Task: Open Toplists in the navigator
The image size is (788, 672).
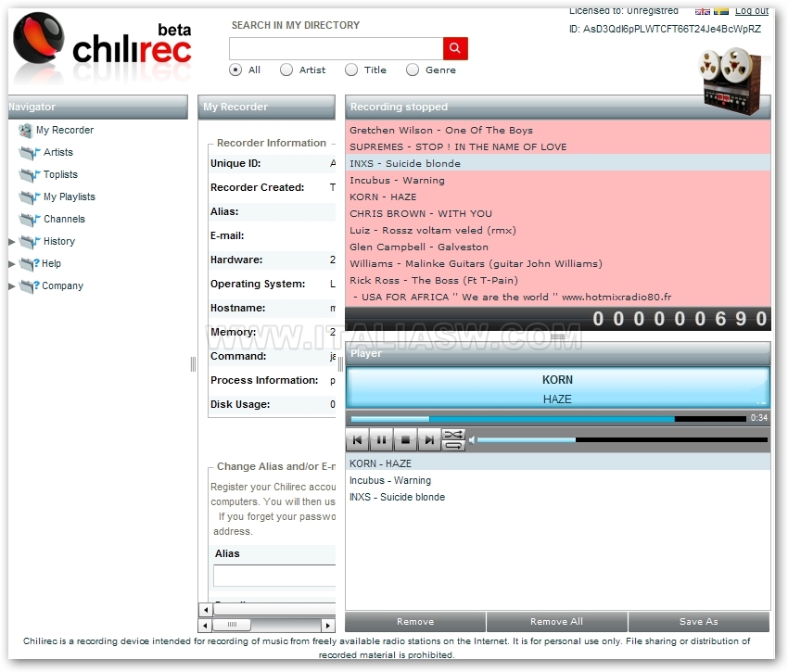Action: click(x=60, y=174)
